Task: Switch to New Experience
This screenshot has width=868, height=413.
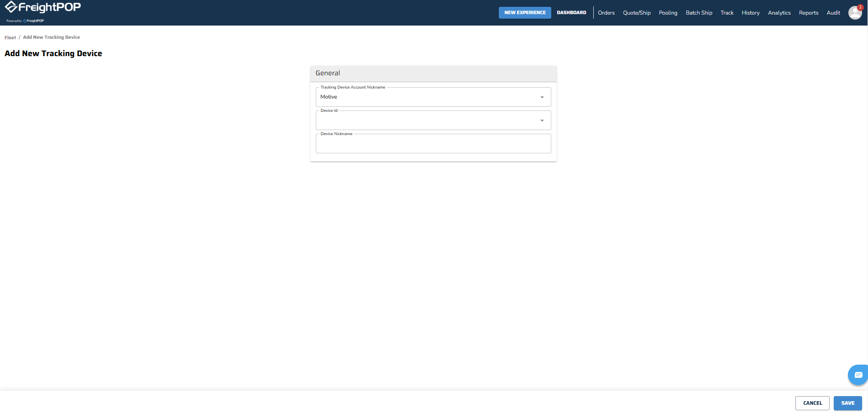Action: [x=524, y=13]
